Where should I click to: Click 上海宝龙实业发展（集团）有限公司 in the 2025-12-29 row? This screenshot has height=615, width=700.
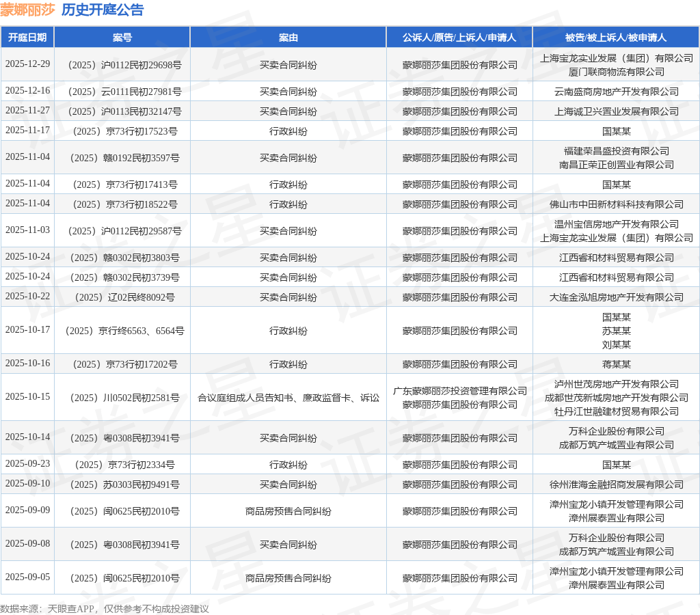pos(616,58)
